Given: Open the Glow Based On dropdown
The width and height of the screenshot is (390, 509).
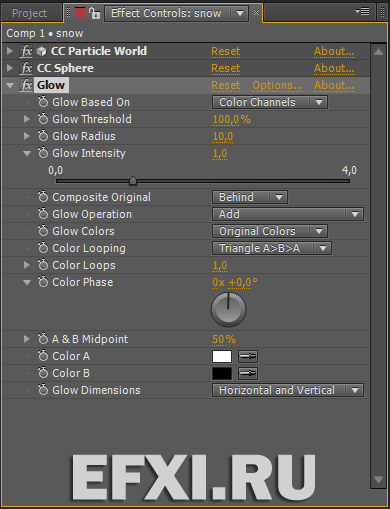Looking at the screenshot, I should pyautogui.click(x=270, y=102).
